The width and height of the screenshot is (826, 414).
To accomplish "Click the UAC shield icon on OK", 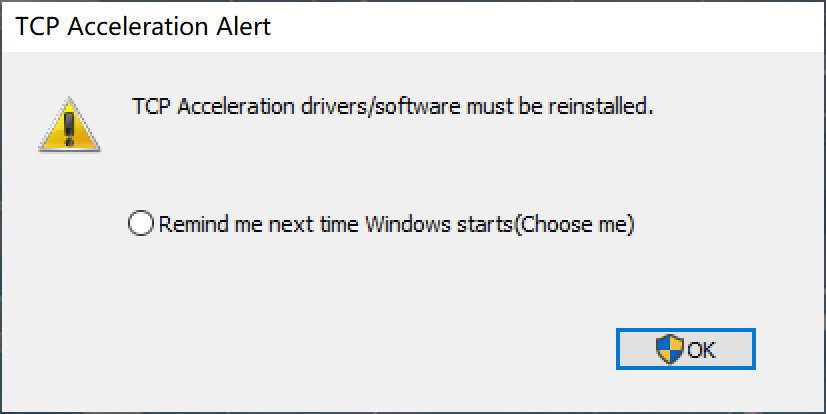I will pos(670,349).
